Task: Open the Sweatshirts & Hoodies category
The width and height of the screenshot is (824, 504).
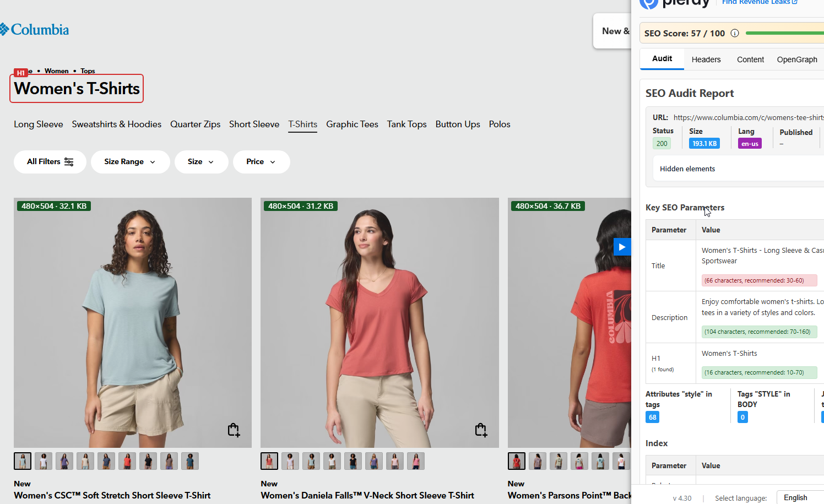Action: pos(117,124)
